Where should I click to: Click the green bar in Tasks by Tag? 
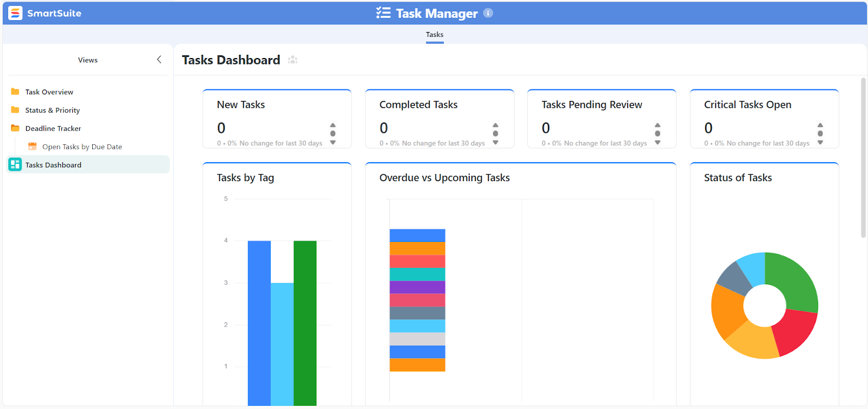(x=305, y=323)
